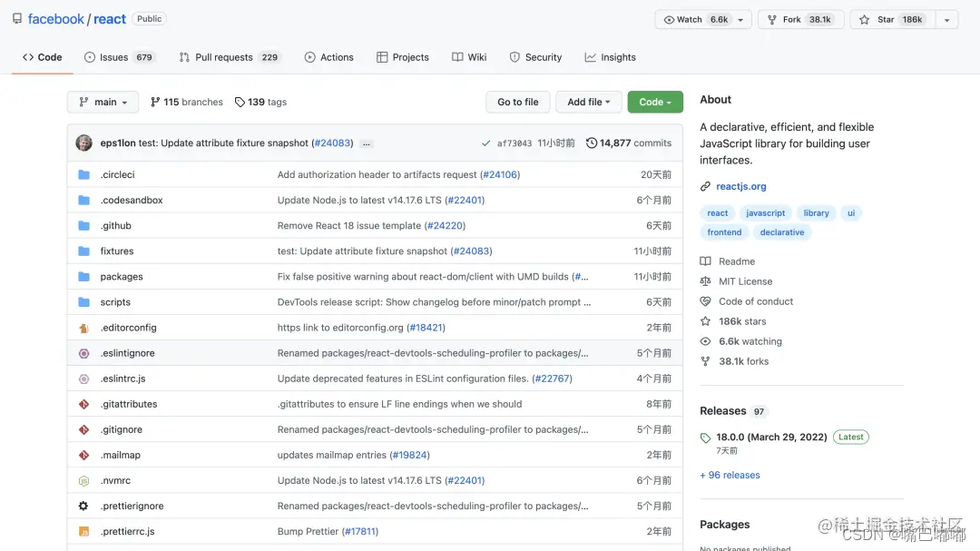Open the 115 branches link
Image resolution: width=980 pixels, height=551 pixels.
click(186, 102)
